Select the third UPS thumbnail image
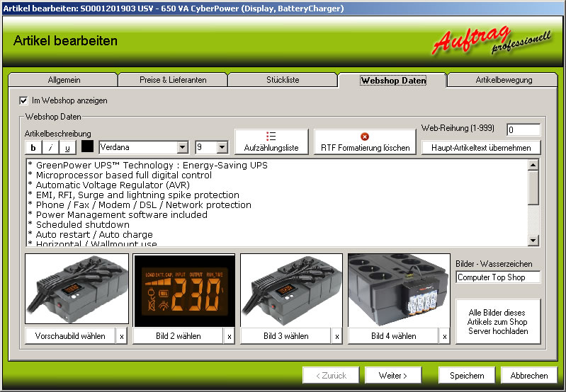The width and height of the screenshot is (566, 392). [291, 290]
